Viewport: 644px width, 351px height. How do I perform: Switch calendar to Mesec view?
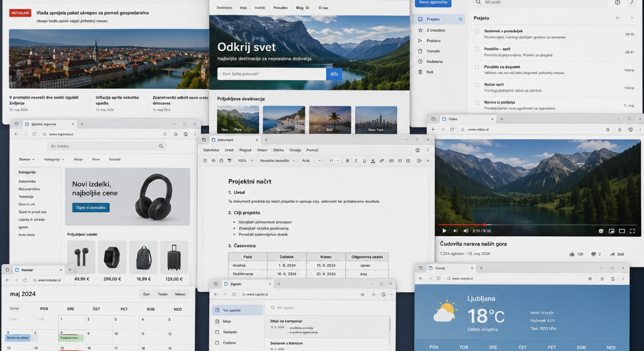(180, 294)
